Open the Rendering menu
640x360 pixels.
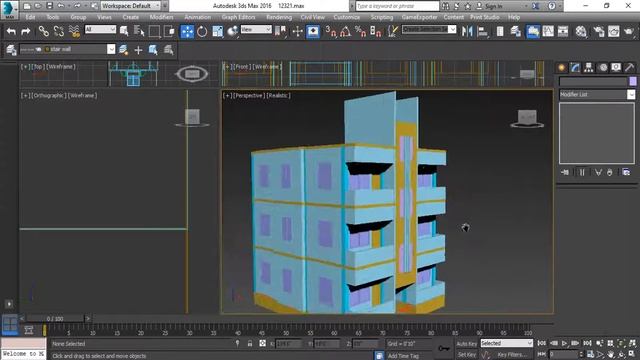[279, 17]
